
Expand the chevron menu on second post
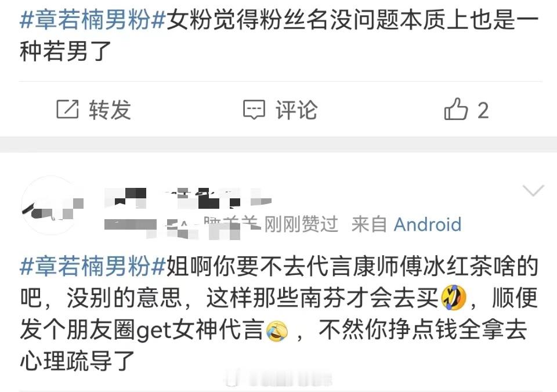pyautogui.click(x=534, y=190)
